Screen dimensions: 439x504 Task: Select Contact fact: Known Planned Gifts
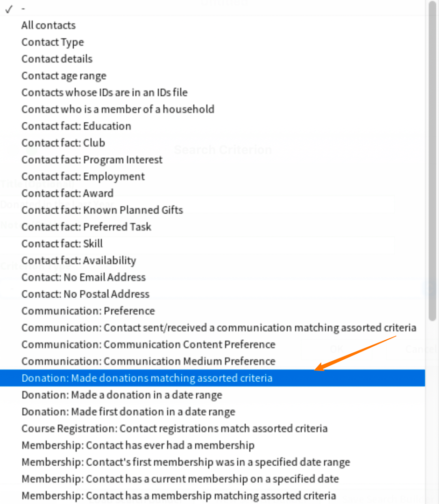point(212,210)
